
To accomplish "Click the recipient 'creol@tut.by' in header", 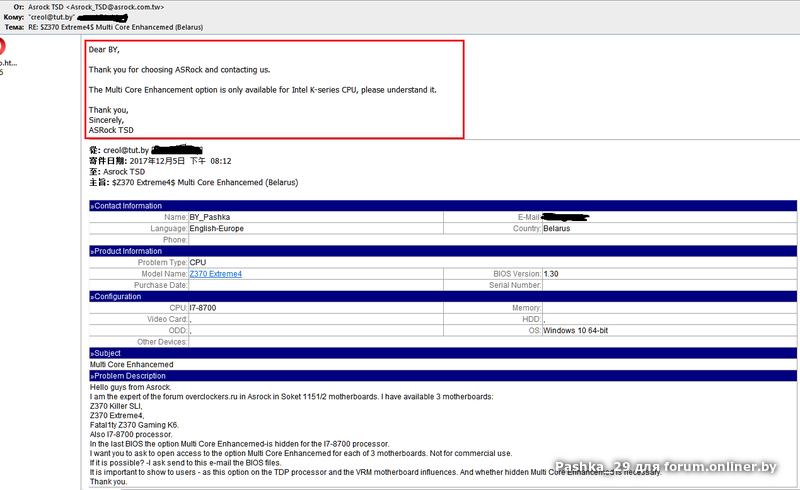I will [52, 17].
